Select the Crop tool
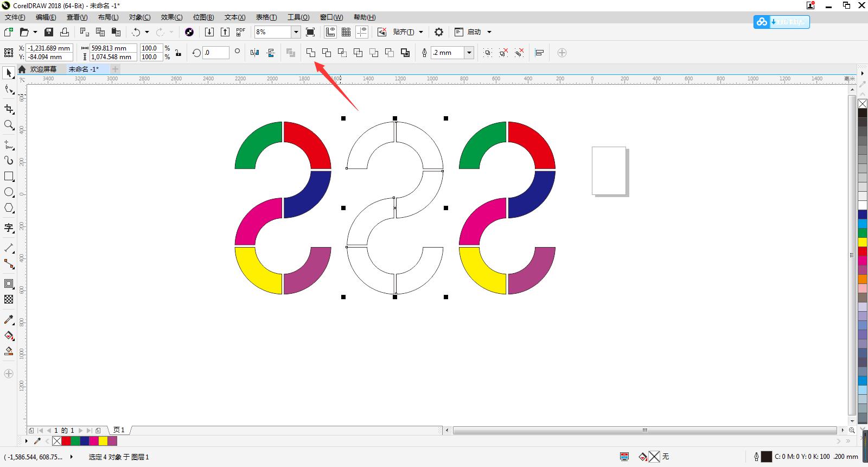 9,109
